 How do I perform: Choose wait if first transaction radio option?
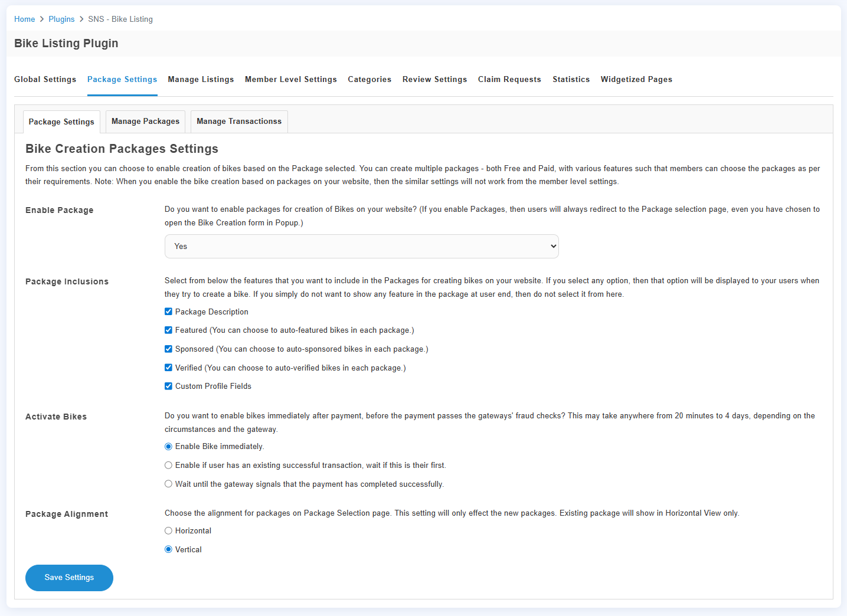tap(168, 466)
